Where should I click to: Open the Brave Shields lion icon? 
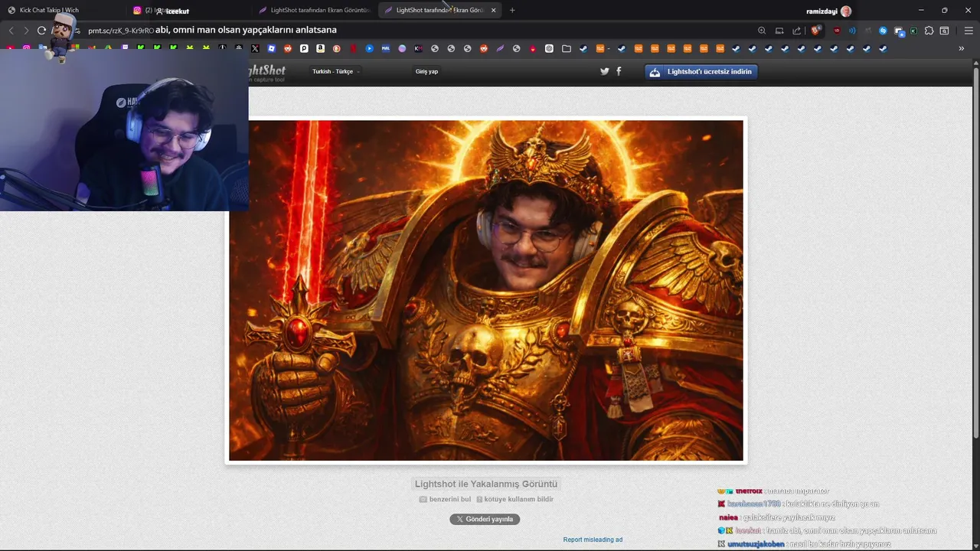point(815,31)
